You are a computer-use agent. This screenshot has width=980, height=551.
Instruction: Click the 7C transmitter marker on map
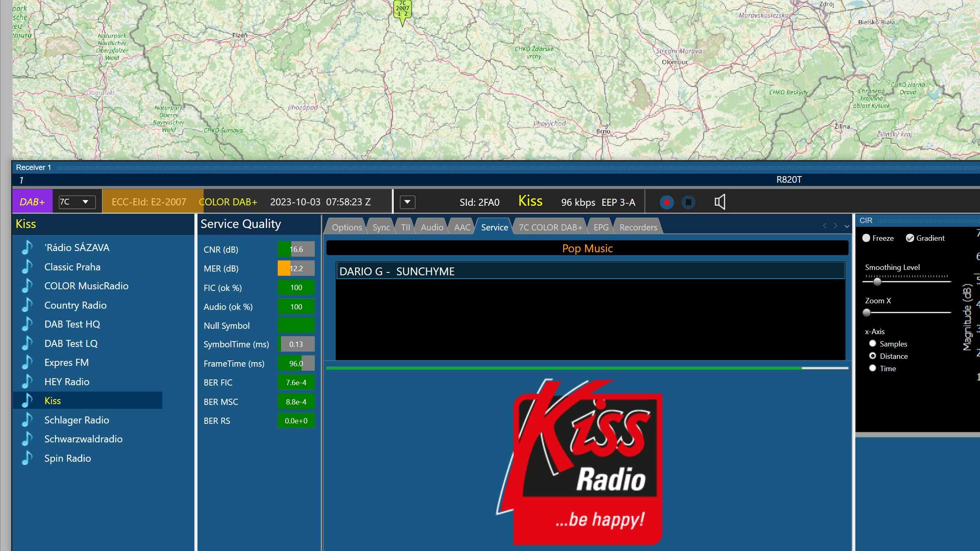(402, 12)
